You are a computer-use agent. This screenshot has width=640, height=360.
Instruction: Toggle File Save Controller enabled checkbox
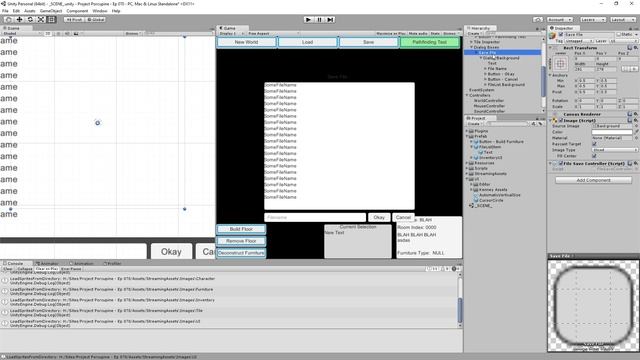[561, 163]
